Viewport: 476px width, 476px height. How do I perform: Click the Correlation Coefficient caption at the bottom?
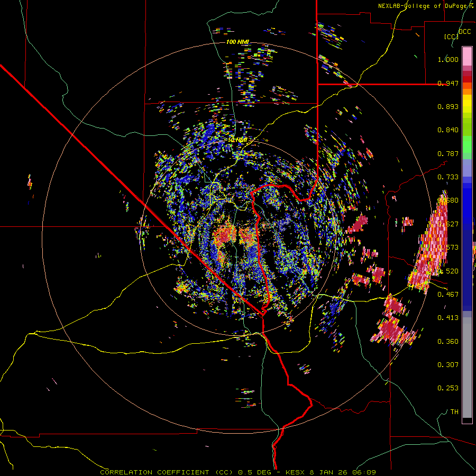(238, 472)
